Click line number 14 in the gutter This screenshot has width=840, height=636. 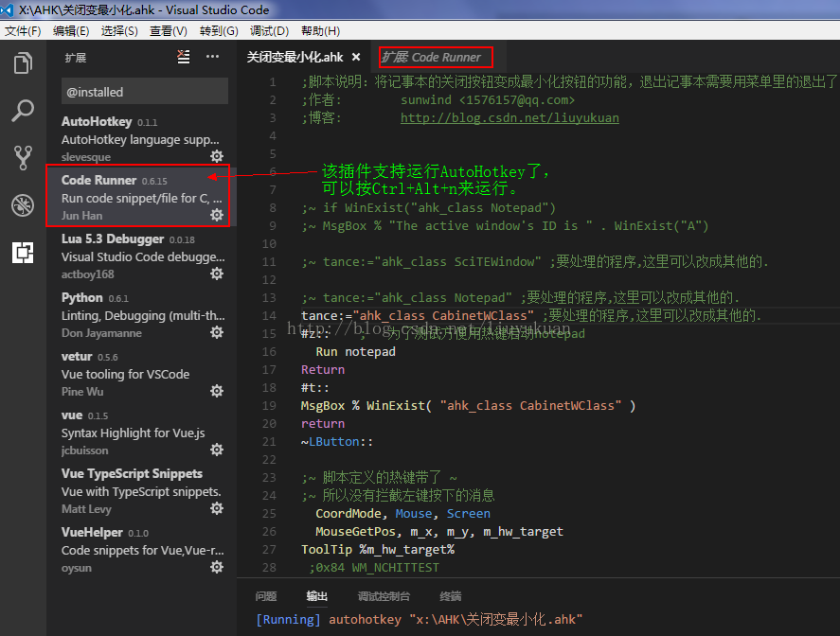pyautogui.click(x=269, y=316)
